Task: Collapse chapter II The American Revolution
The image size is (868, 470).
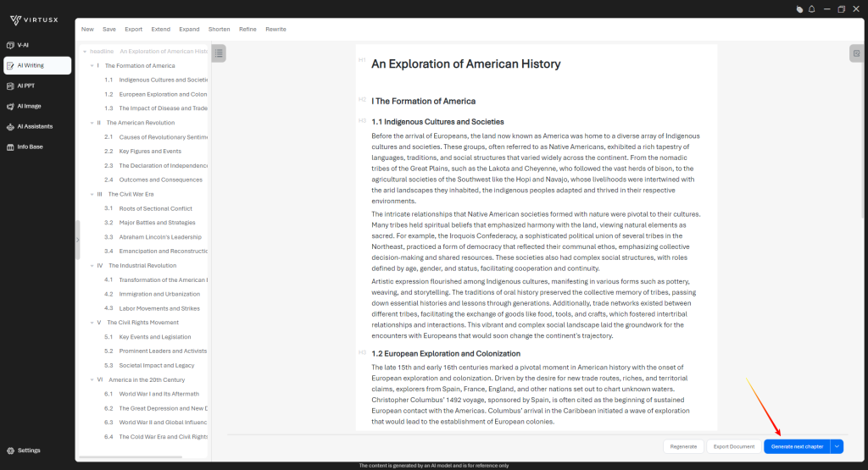Action: pyautogui.click(x=92, y=123)
